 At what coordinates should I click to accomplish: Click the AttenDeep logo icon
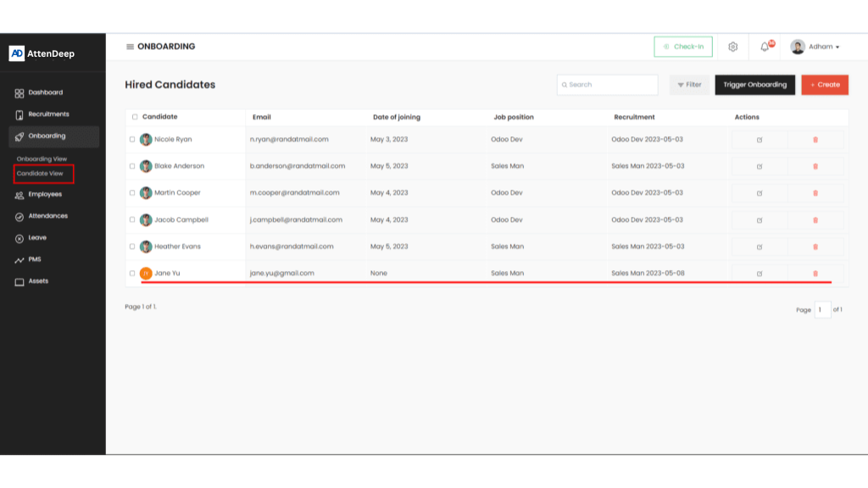(17, 53)
